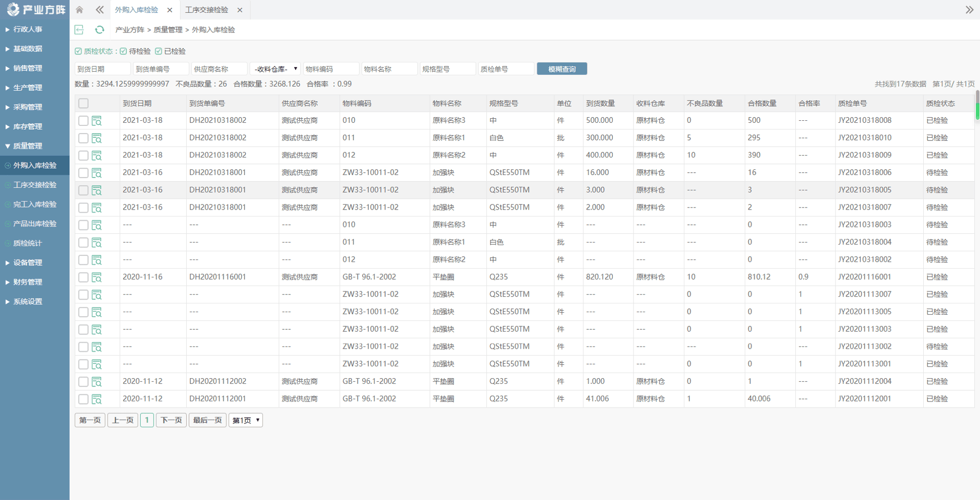This screenshot has height=500, width=980.
Task: Uncheck the 已检验 status checkbox
Action: [159, 51]
